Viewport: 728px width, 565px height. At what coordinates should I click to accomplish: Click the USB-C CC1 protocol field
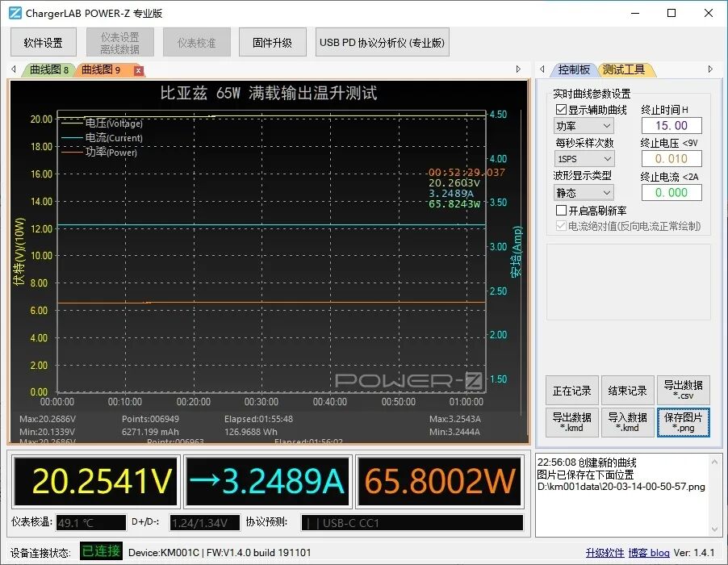[x=412, y=523]
